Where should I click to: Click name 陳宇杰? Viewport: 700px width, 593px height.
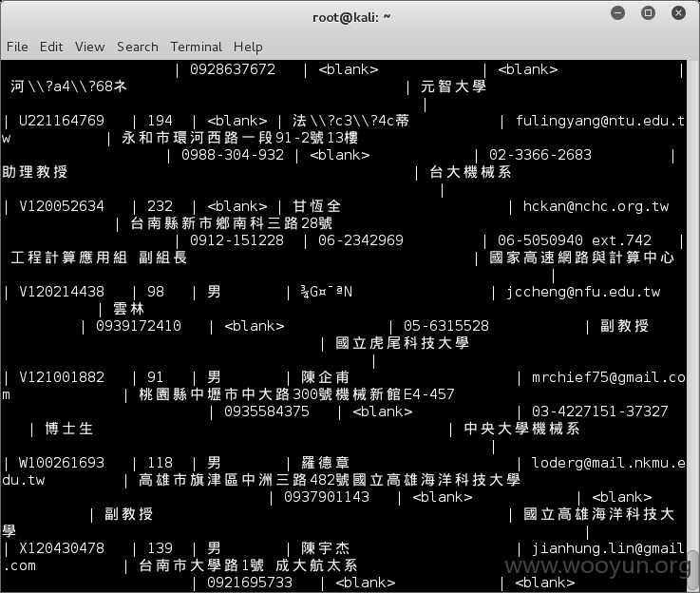(326, 548)
